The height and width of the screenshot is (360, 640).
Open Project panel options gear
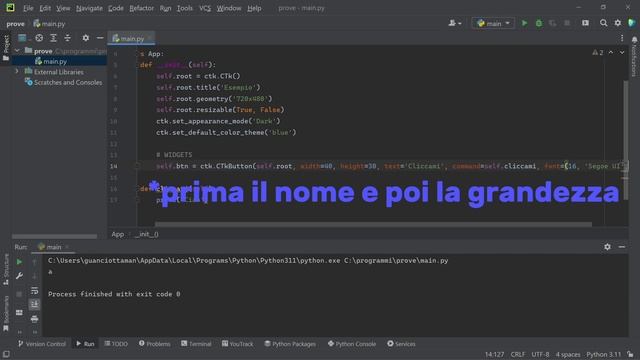86,38
